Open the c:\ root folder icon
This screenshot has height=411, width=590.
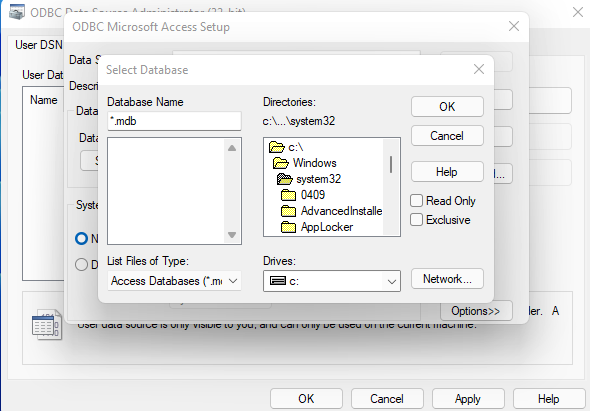coord(277,147)
